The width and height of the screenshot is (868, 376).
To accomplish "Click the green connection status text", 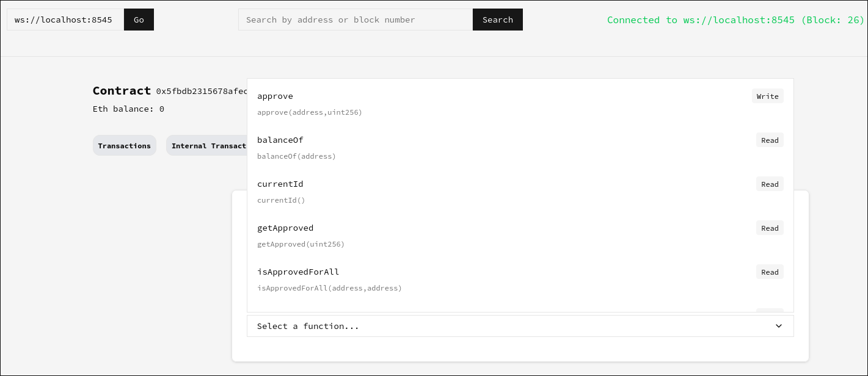I will click(x=735, y=20).
